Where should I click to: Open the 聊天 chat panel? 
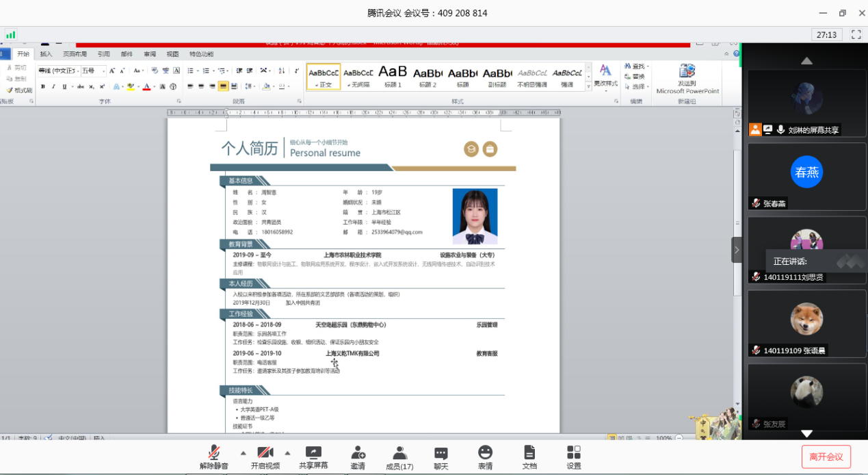[441, 457]
